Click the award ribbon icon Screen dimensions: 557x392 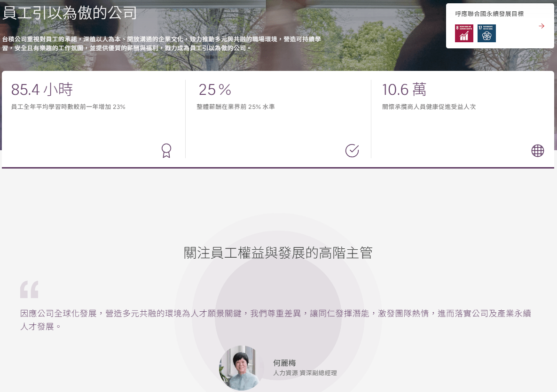coord(166,150)
